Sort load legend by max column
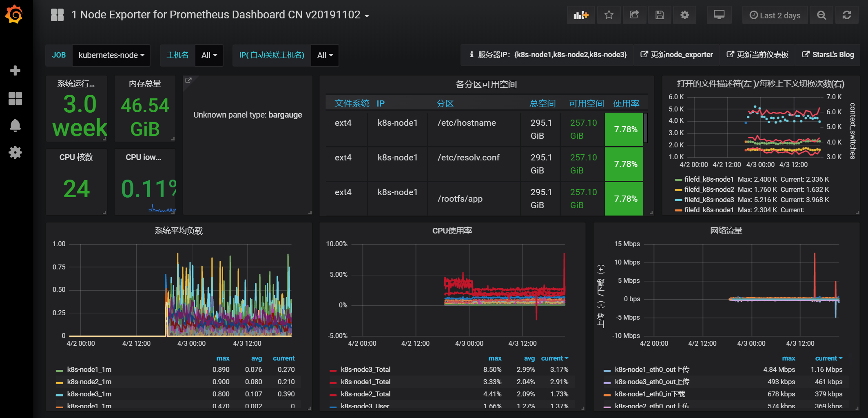 point(223,358)
